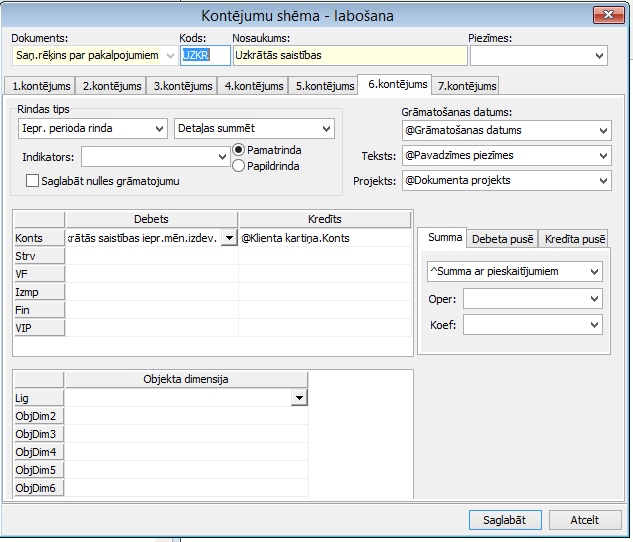
Task: Select the Strv row header
Action: tap(39, 256)
